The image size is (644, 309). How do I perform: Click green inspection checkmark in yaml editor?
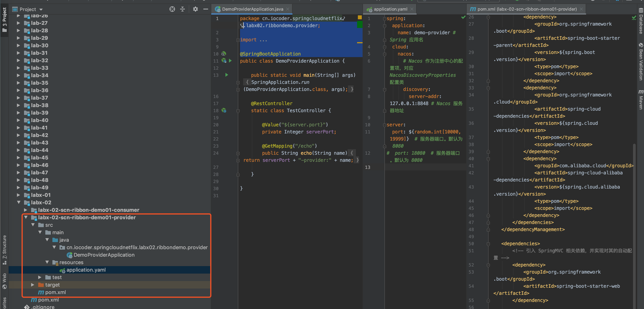pyautogui.click(x=463, y=17)
